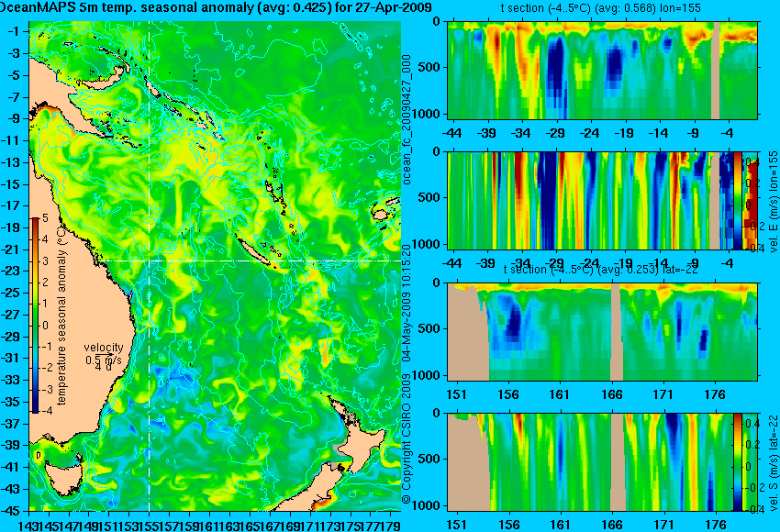The image size is (780, 532).
Task: Click the '-45' latitude tick on the map axis
Action: point(12,511)
